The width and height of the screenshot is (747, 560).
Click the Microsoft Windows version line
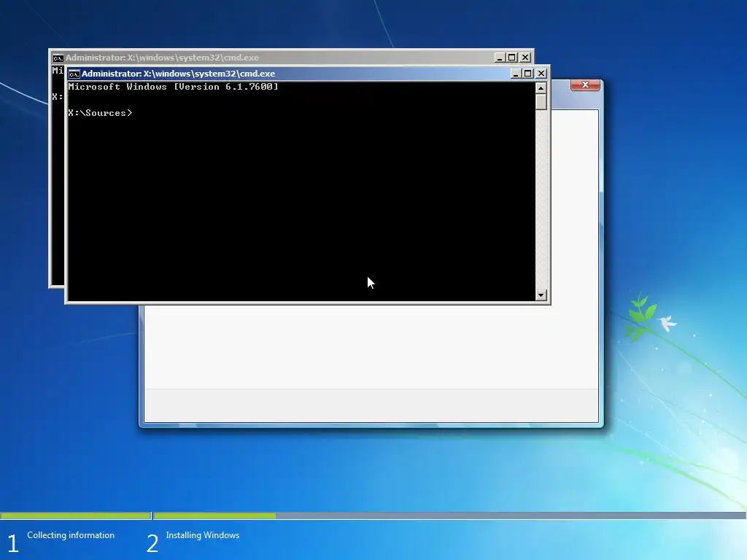click(173, 87)
